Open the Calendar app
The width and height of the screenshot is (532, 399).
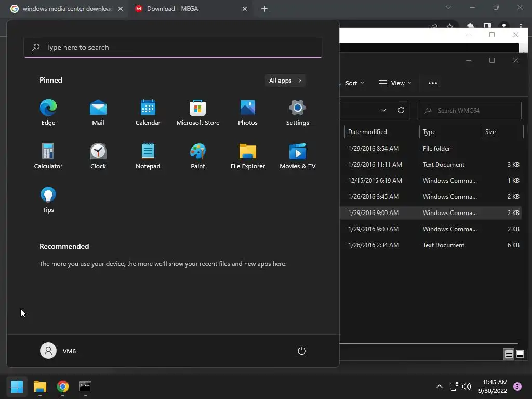point(148,113)
